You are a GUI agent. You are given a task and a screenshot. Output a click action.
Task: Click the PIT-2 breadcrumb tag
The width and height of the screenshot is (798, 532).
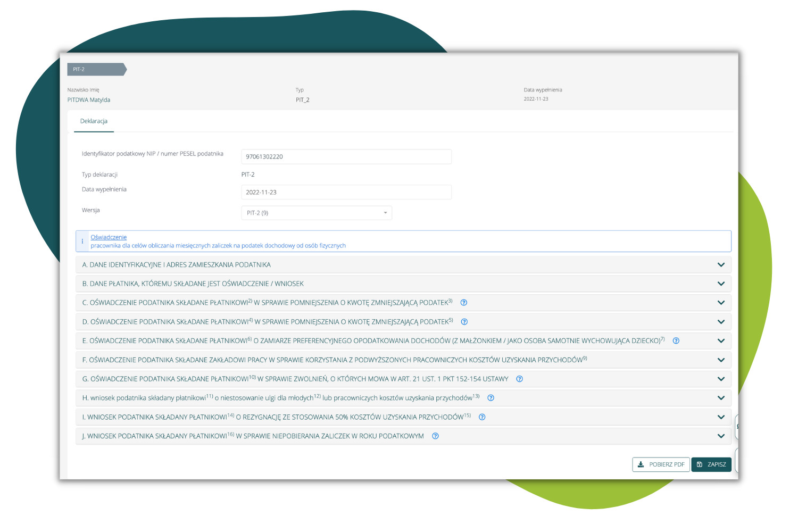(x=96, y=69)
